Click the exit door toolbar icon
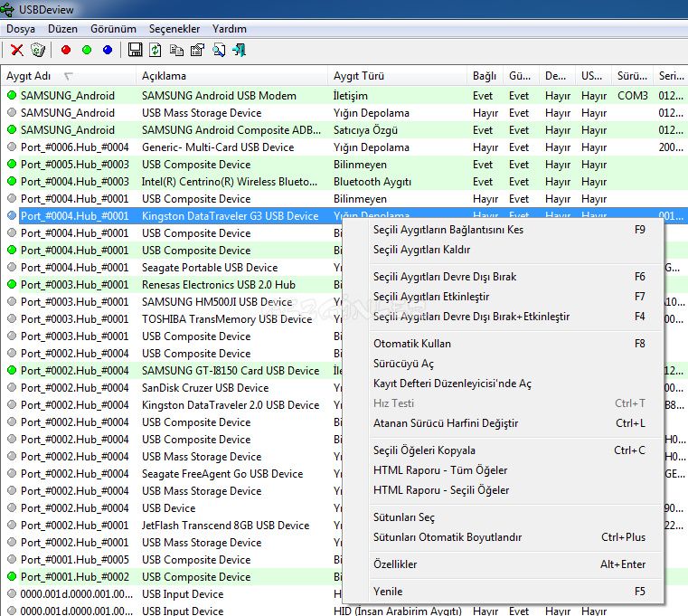Image resolution: width=688 pixels, height=616 pixels. [240, 50]
